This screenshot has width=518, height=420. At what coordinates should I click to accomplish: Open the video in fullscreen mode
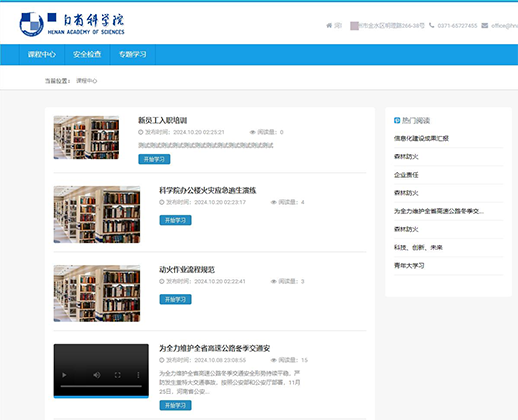tap(118, 375)
